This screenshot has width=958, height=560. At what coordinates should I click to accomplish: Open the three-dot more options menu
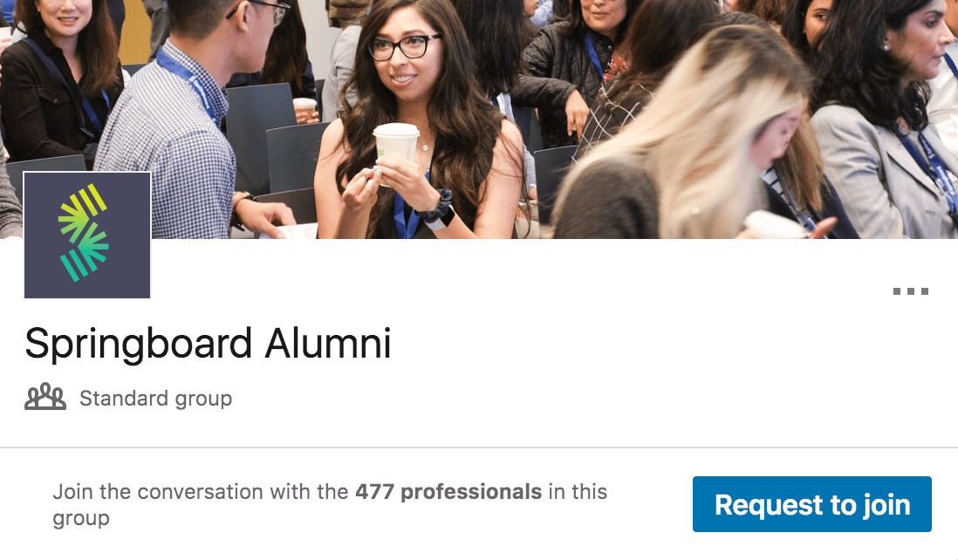click(910, 291)
